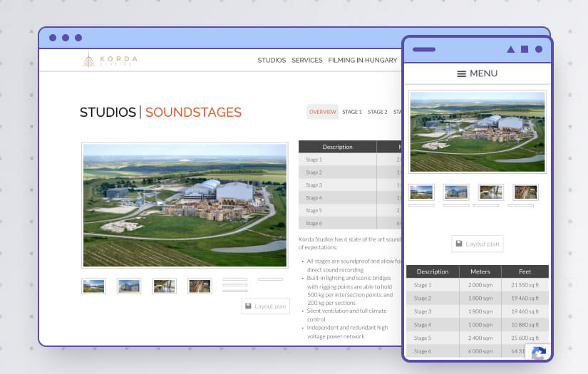The image size is (588, 374).
Task: Click the Meters column header in mobile table
Action: [x=480, y=271]
